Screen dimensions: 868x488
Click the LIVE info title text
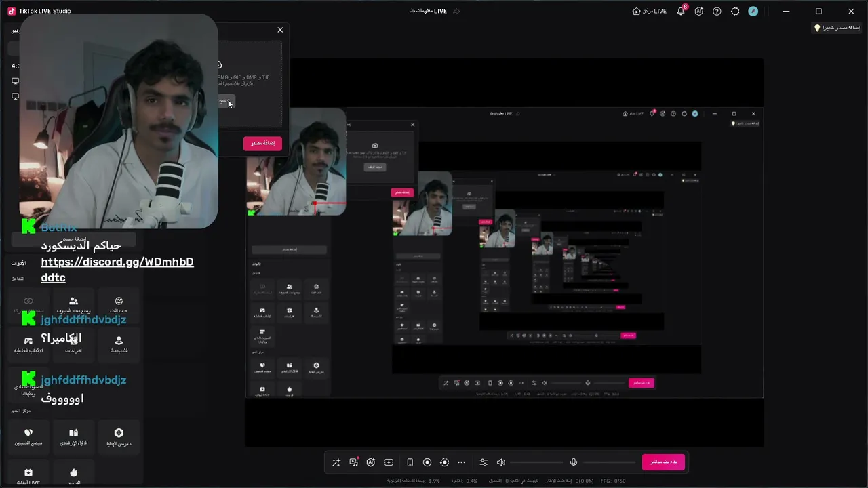428,12
